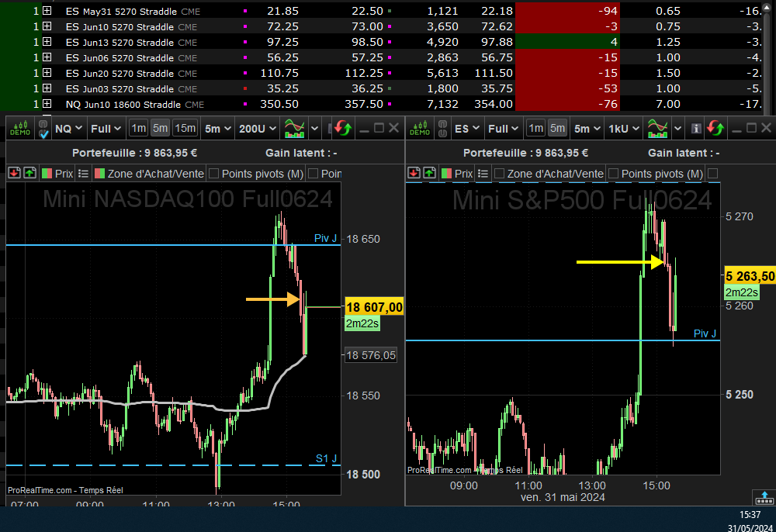The height and width of the screenshot is (532, 776).
Task: Tick the partially hidden Poin checkbox in NQ chart
Action: [313, 174]
